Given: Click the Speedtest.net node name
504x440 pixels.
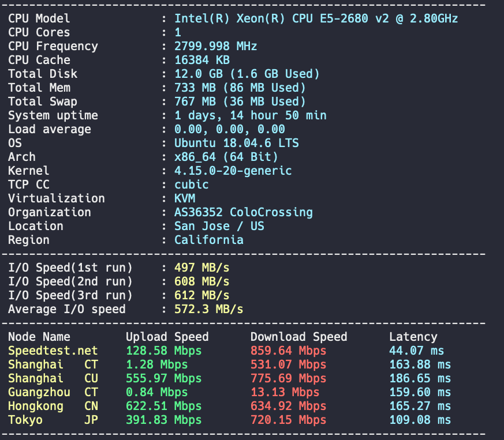Looking at the screenshot, I should [53, 351].
